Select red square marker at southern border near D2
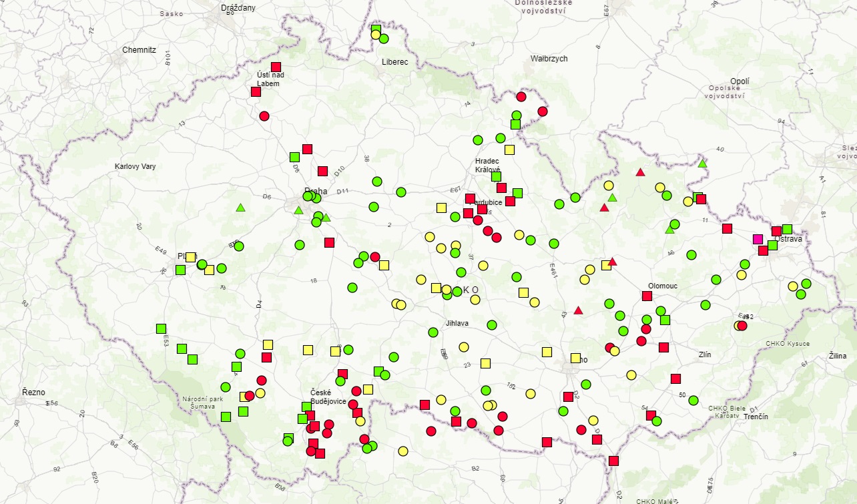Viewport: 857px width, 504px height. click(613, 461)
